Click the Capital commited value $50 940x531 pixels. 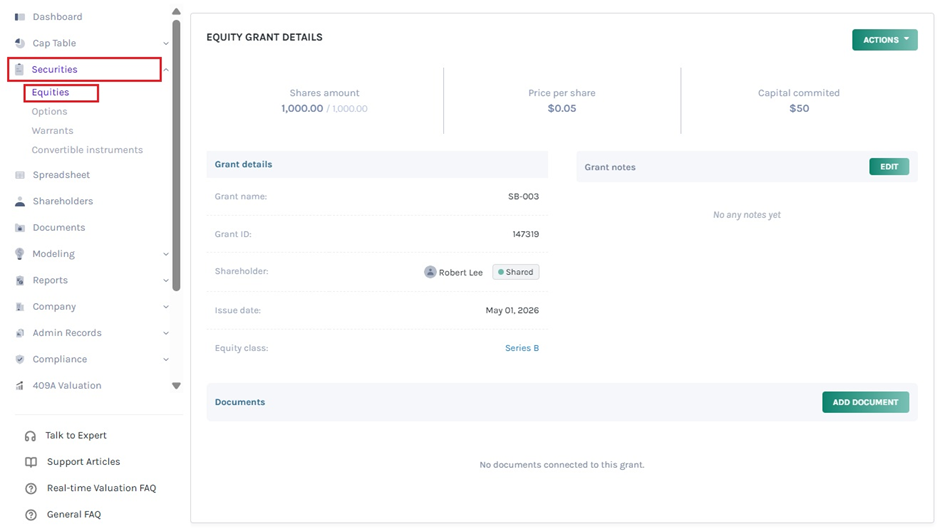(799, 108)
